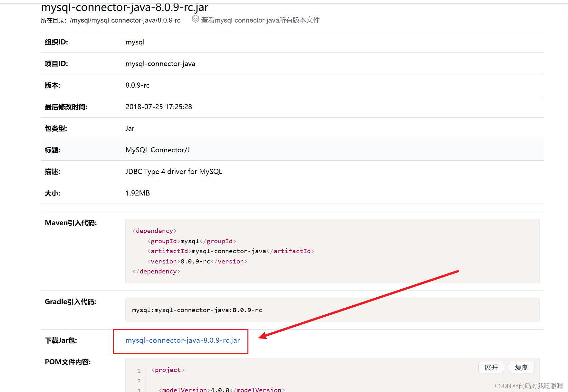Screen dimensions: 568x392
Task: Click the title value MySQL Connector/J
Action: 158,150
